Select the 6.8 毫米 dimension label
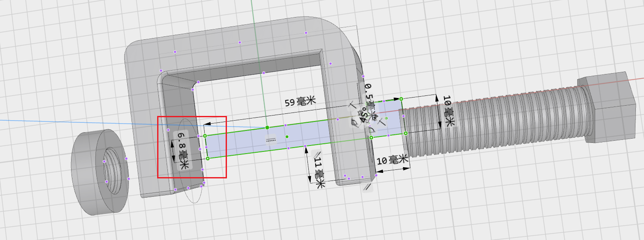644x240 pixels. point(184,150)
